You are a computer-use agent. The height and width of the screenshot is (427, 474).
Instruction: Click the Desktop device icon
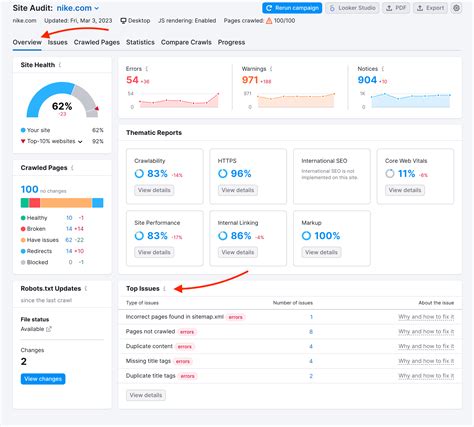point(123,21)
